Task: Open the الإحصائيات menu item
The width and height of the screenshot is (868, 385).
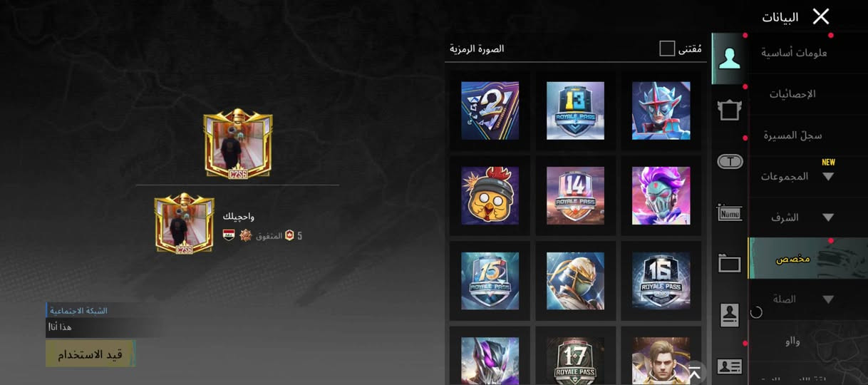Action: pos(792,94)
